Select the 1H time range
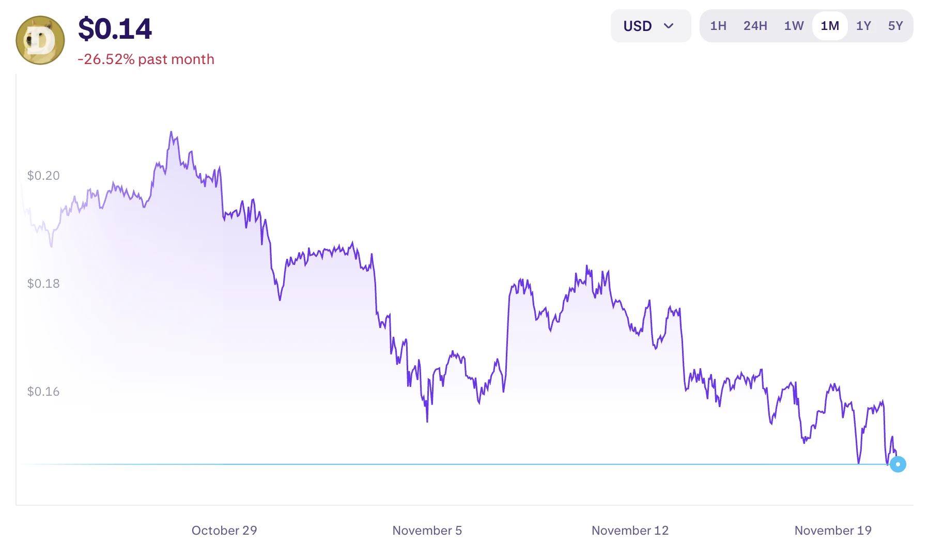The image size is (928, 560). 718,26
